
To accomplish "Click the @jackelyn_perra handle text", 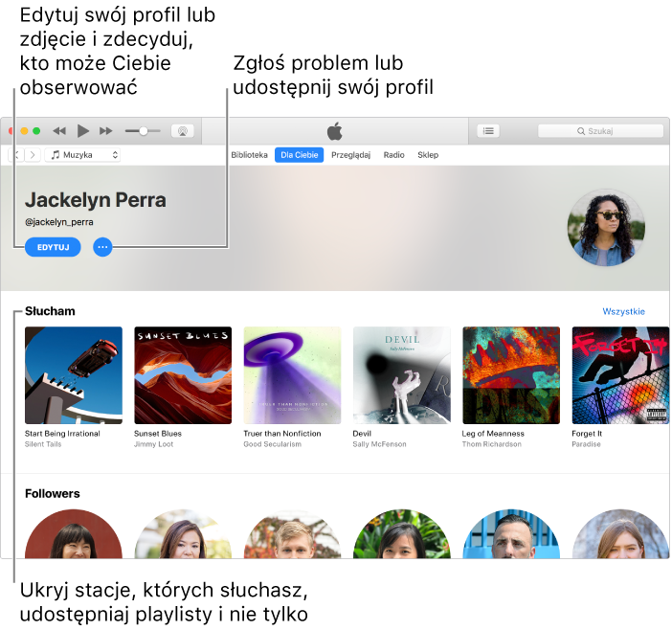I will (59, 222).
